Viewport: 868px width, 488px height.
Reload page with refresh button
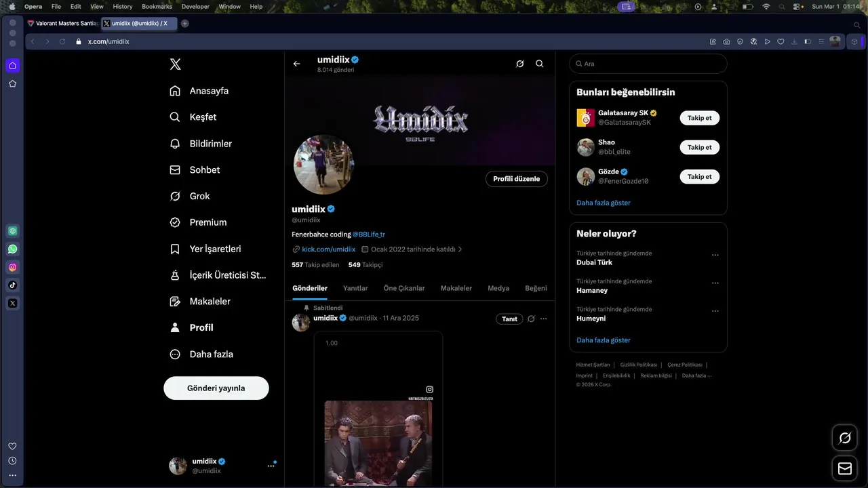point(62,41)
